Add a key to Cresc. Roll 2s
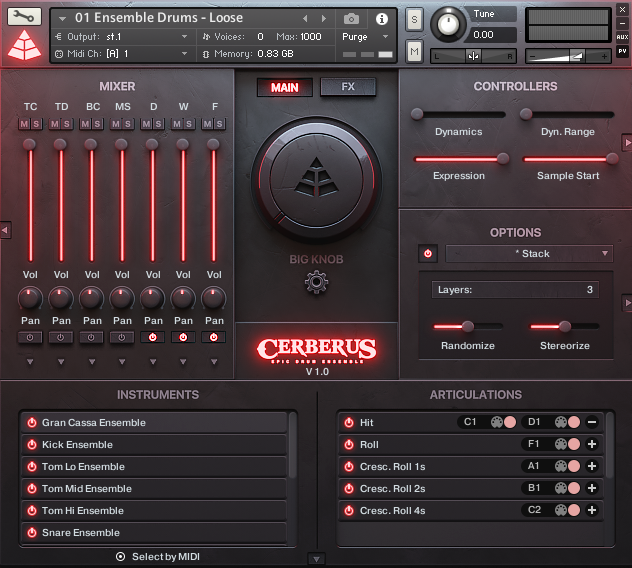Image resolution: width=632 pixels, height=568 pixels. pyautogui.click(x=591, y=488)
